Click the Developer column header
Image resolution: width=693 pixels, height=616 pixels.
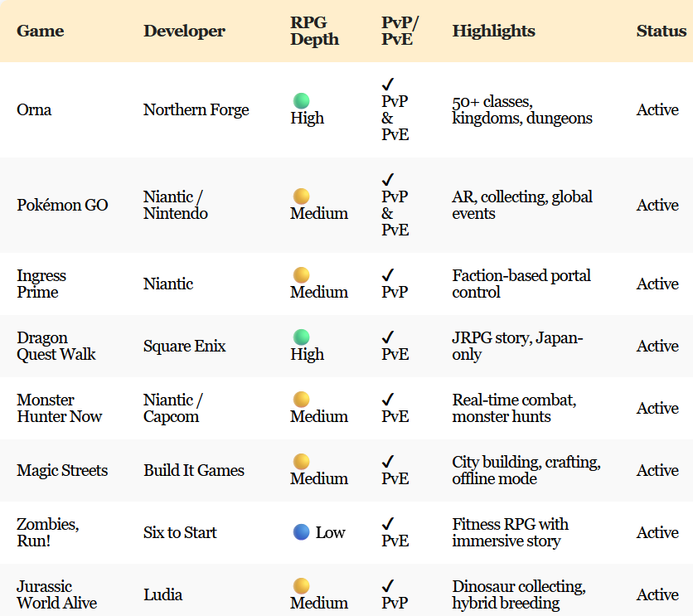pyautogui.click(x=184, y=32)
